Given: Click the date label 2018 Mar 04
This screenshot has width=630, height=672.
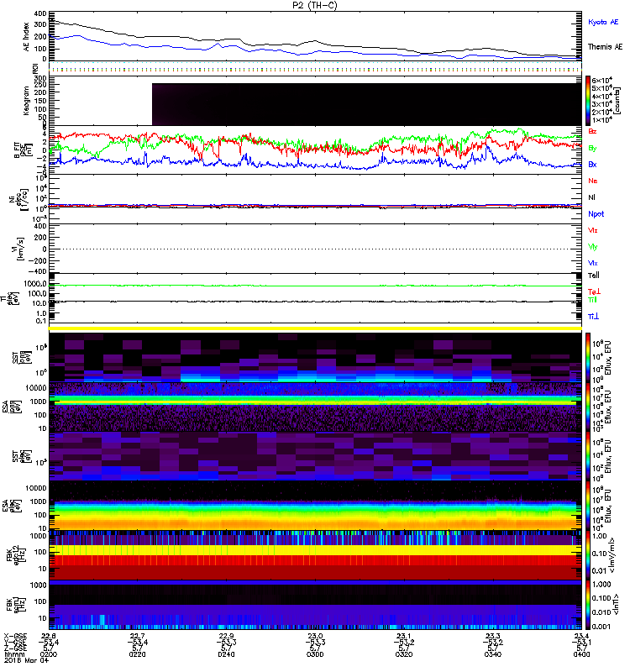Looking at the screenshot, I should [x=25, y=660].
